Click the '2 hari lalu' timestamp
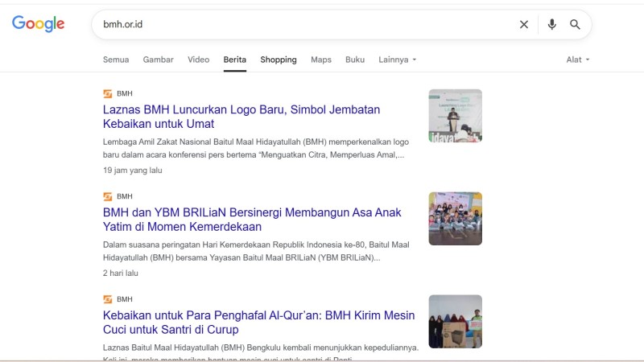644x362 pixels. pyautogui.click(x=120, y=273)
